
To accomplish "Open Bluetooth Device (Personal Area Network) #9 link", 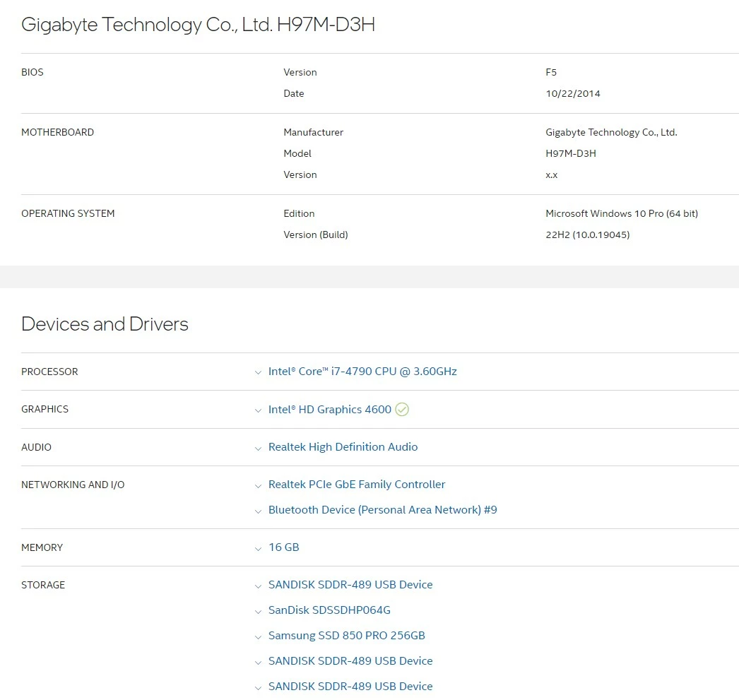I will click(382, 510).
